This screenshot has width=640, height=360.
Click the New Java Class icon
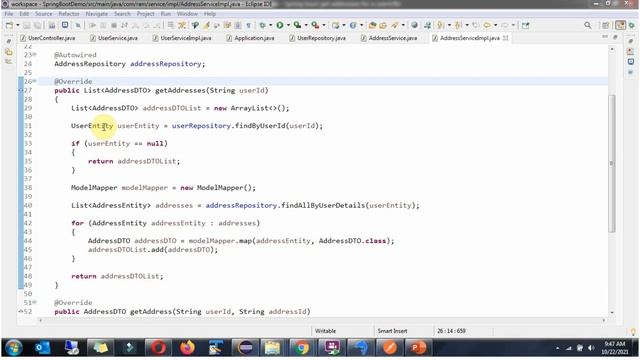pyautogui.click(x=353, y=25)
